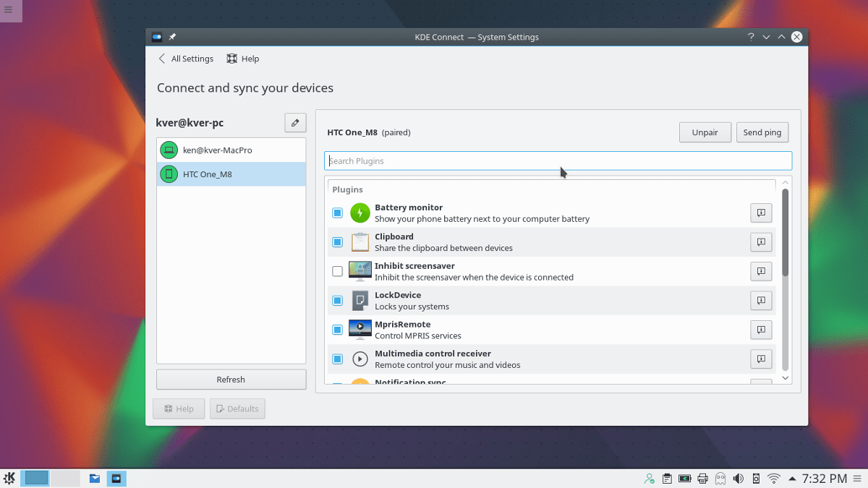
Task: Click the LockDevice plugin icon
Action: point(359,300)
